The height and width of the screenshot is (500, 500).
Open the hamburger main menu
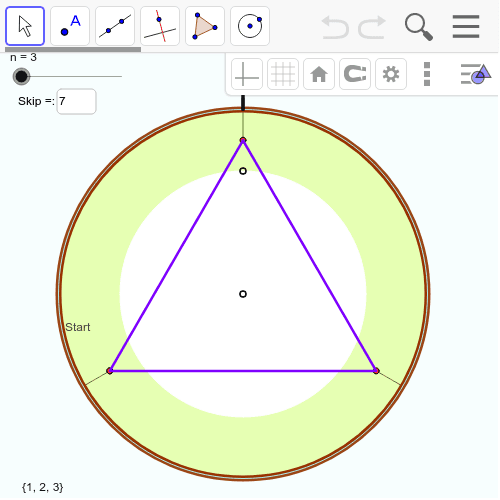(466, 27)
